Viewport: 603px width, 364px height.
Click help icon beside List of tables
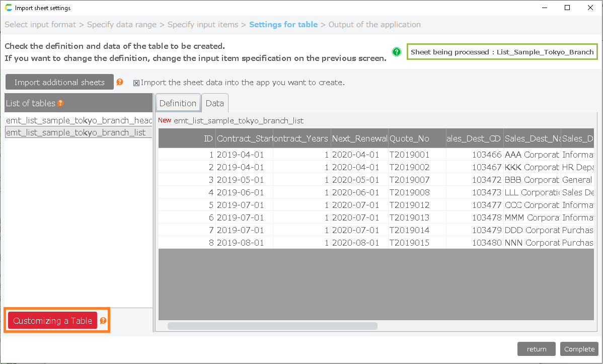60,103
